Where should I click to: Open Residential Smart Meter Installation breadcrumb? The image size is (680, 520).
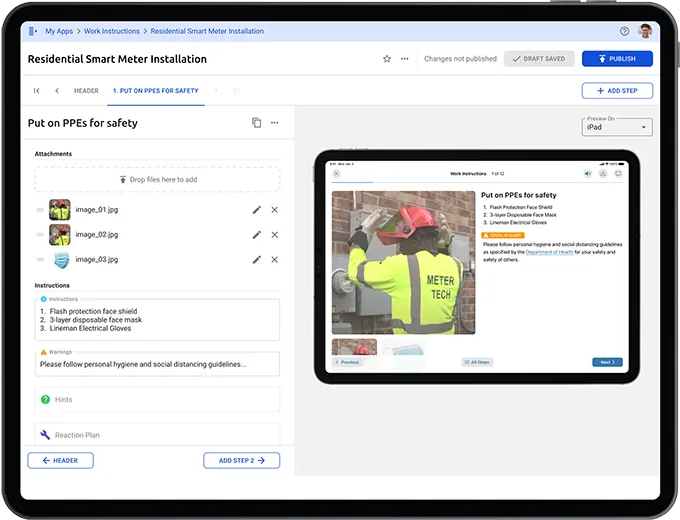pyautogui.click(x=207, y=31)
